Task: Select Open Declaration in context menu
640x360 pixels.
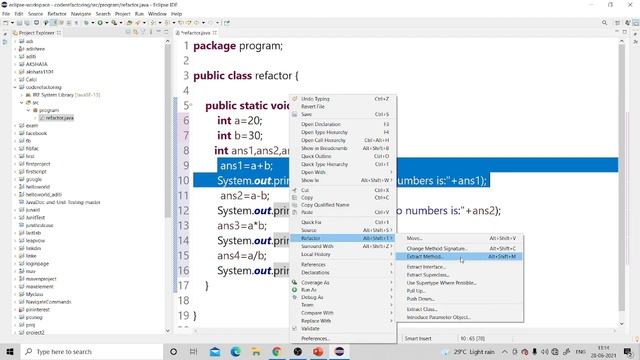Action: pyautogui.click(x=342, y=124)
